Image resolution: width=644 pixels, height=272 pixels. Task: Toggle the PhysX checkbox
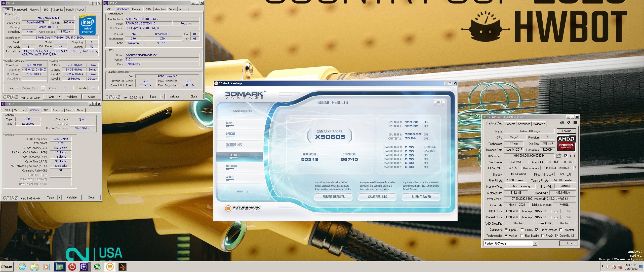543,235
